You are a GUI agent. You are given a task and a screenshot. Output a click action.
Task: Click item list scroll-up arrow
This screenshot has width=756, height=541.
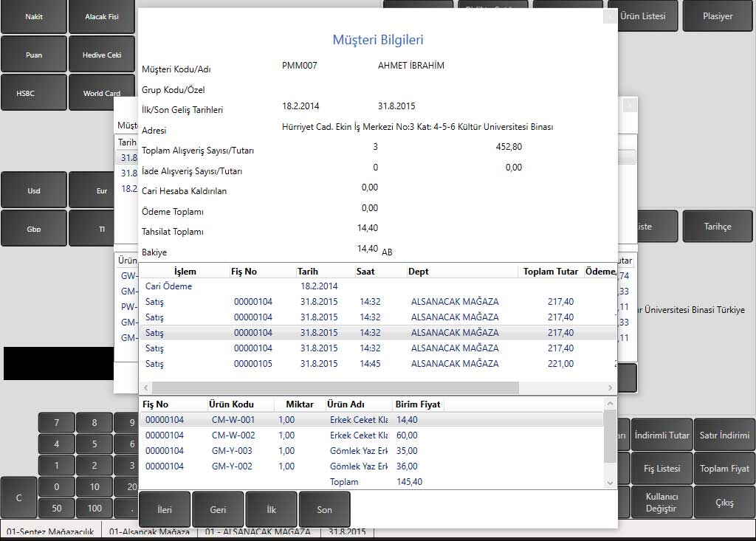point(610,404)
